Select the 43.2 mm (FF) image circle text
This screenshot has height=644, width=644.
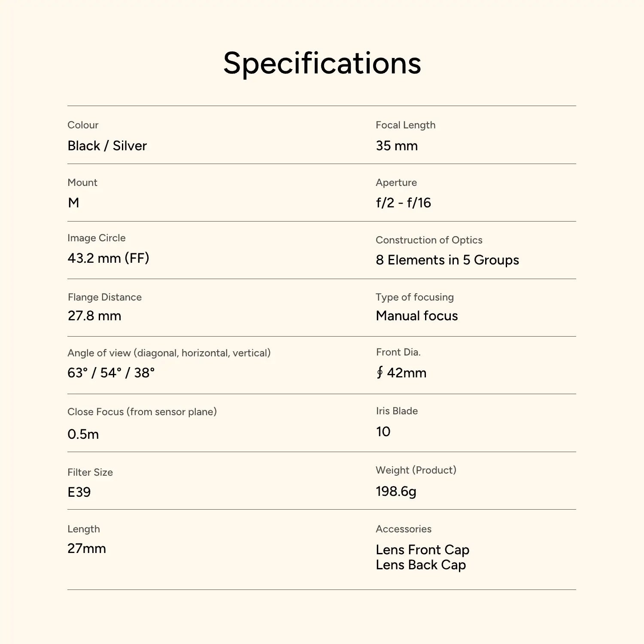108,258
